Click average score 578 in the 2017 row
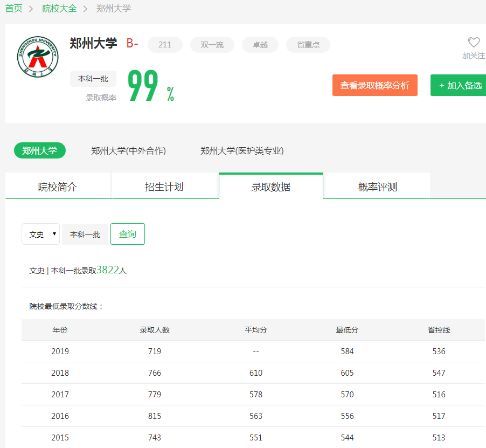 pos(256,395)
